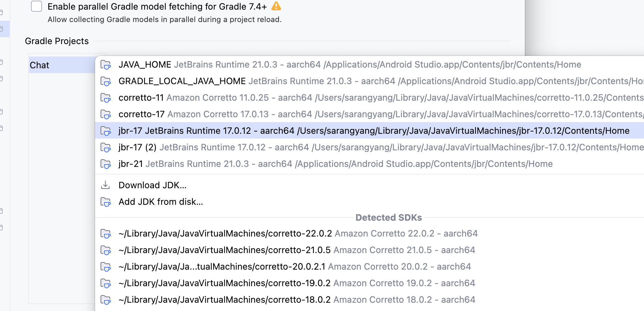Screen dimensions: 644x311
Task: Click the folder icon beside corretto-17
Action: (x=105, y=114)
